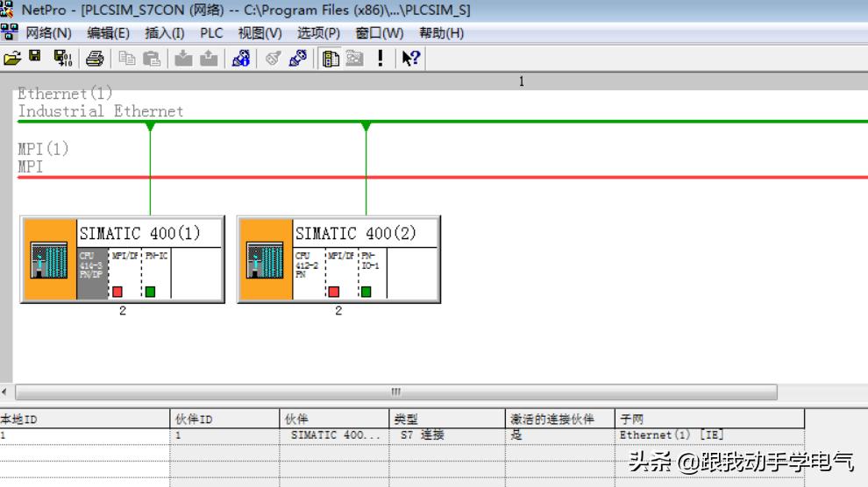The image size is (868, 487).
Task: Click the rack icon of SIMATIC 400(2)
Action: pos(265,260)
